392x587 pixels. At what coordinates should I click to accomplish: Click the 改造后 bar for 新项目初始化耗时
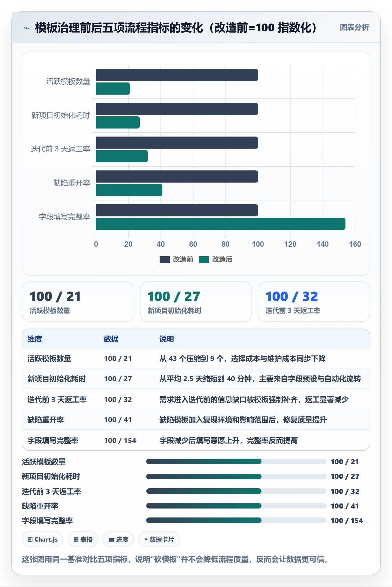coord(118,123)
